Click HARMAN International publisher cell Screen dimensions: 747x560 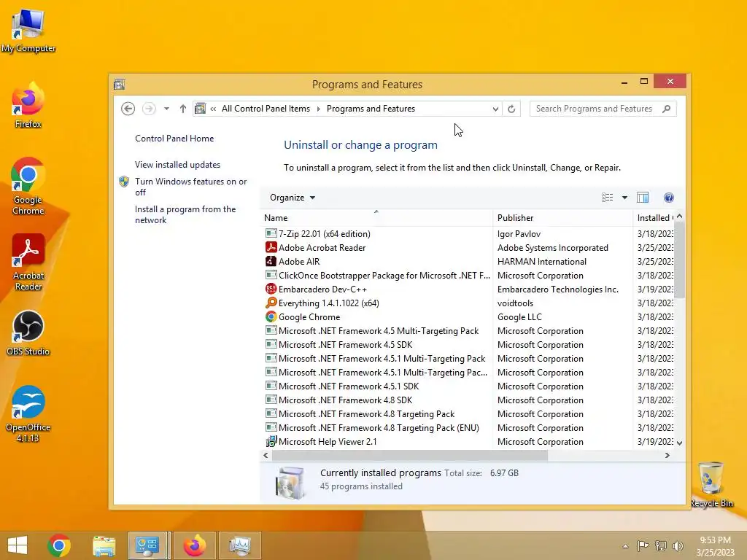pyautogui.click(x=542, y=262)
